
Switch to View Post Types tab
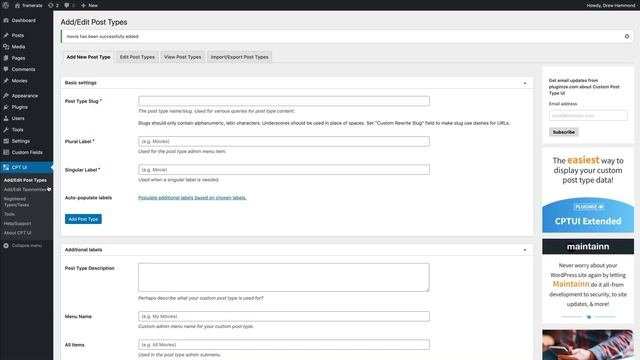(182, 57)
